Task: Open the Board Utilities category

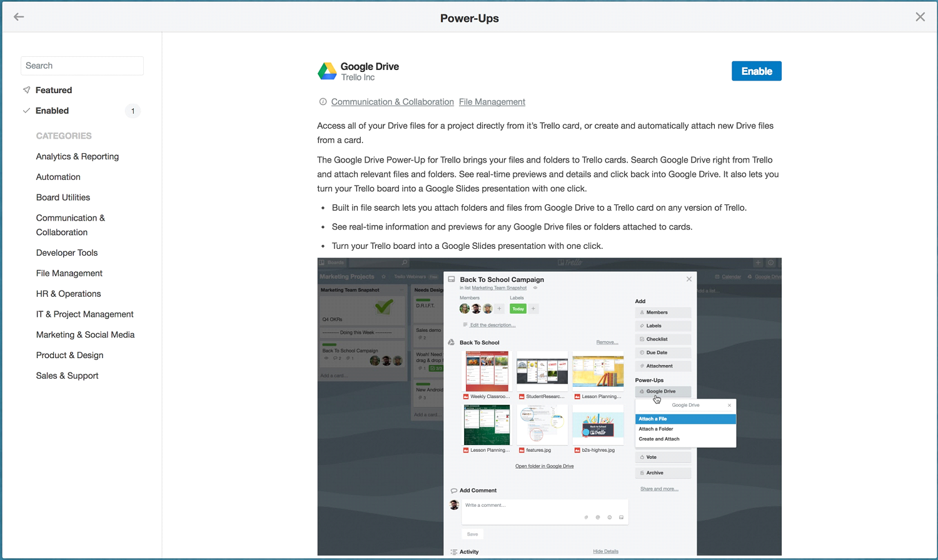Action: [x=63, y=197]
